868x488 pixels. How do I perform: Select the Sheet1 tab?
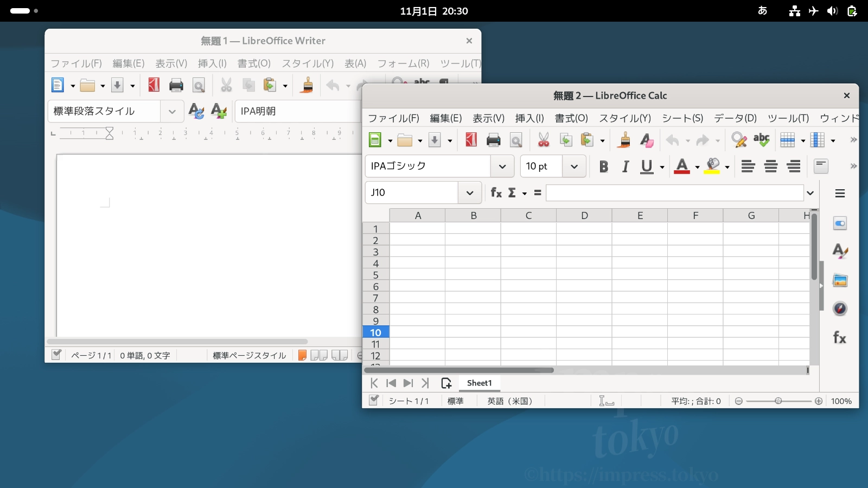click(x=480, y=383)
